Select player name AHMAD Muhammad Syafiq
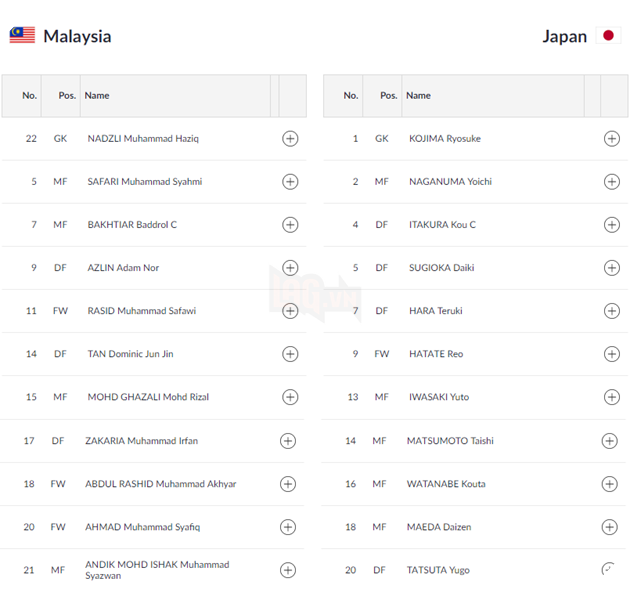This screenshot has width=630, height=589. (143, 527)
